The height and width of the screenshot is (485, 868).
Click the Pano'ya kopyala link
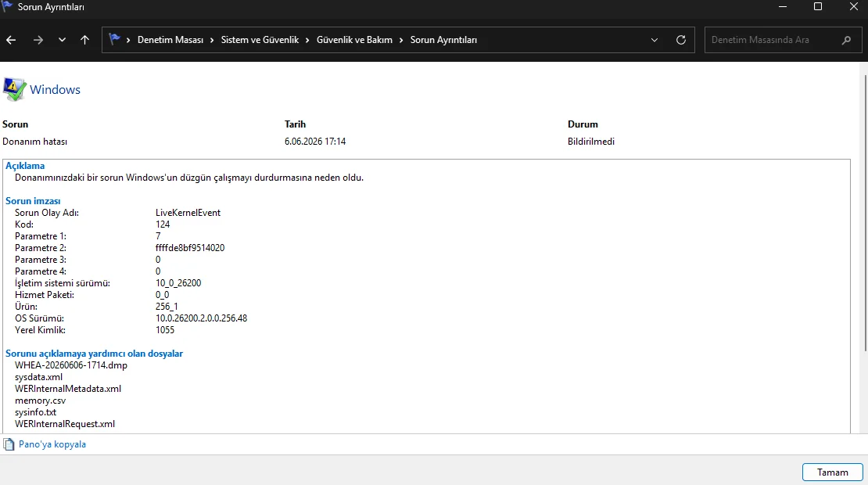pyautogui.click(x=52, y=444)
